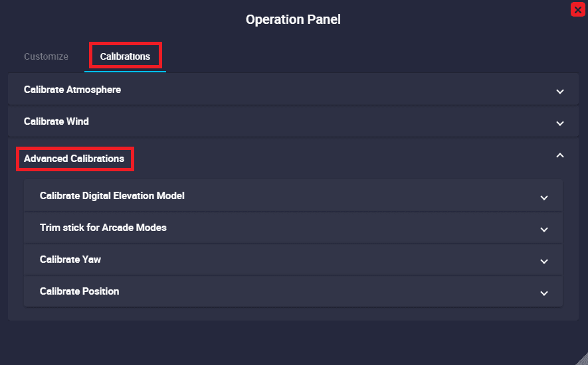Select the Calibrations tab
588x365 pixels.
click(125, 56)
